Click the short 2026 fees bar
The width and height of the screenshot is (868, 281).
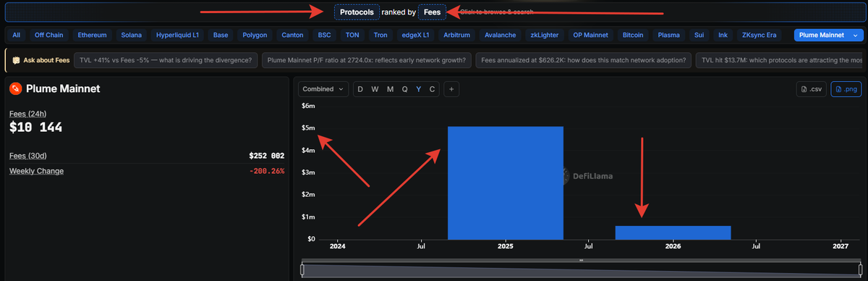(673, 232)
